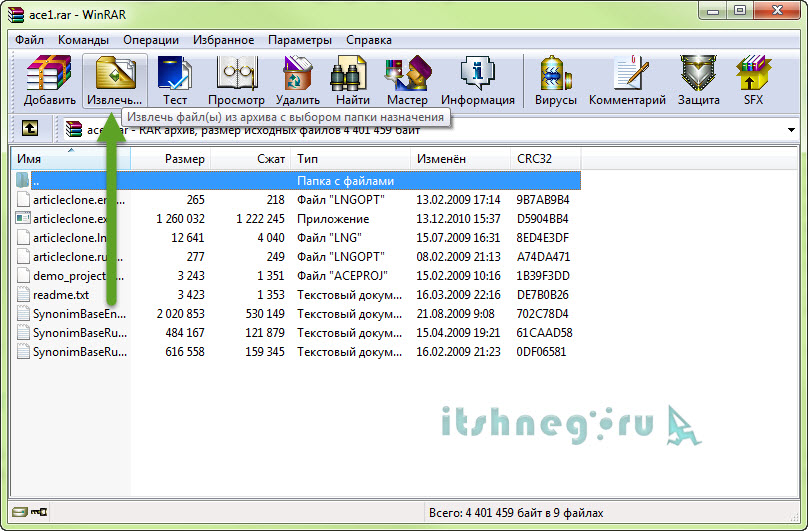808x531 pixels.
Task: Click the Защита (Protect) shield icon
Action: (698, 81)
